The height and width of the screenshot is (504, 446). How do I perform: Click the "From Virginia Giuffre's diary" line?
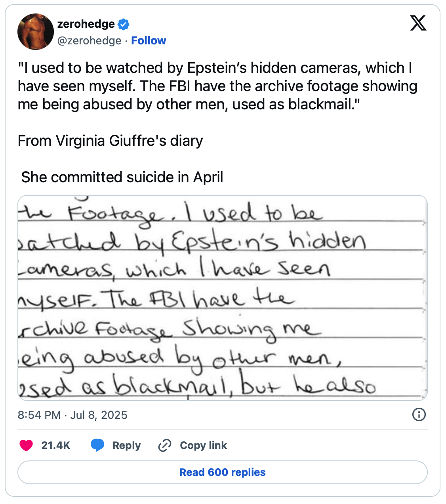tap(111, 141)
